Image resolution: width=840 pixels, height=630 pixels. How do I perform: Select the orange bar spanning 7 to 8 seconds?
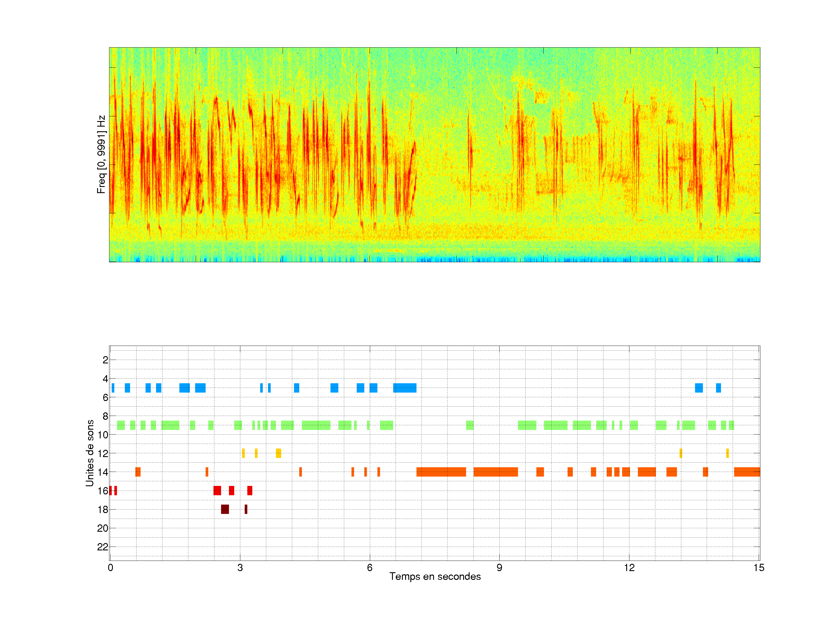tap(441, 472)
